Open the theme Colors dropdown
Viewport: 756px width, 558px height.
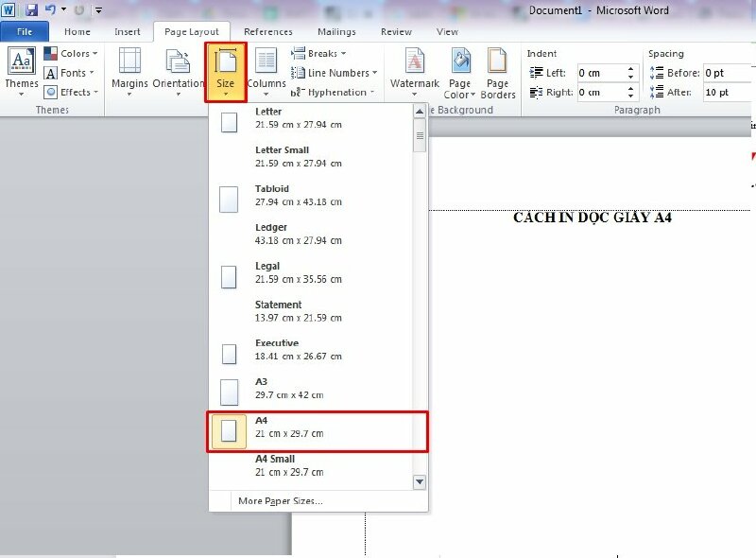click(x=72, y=54)
